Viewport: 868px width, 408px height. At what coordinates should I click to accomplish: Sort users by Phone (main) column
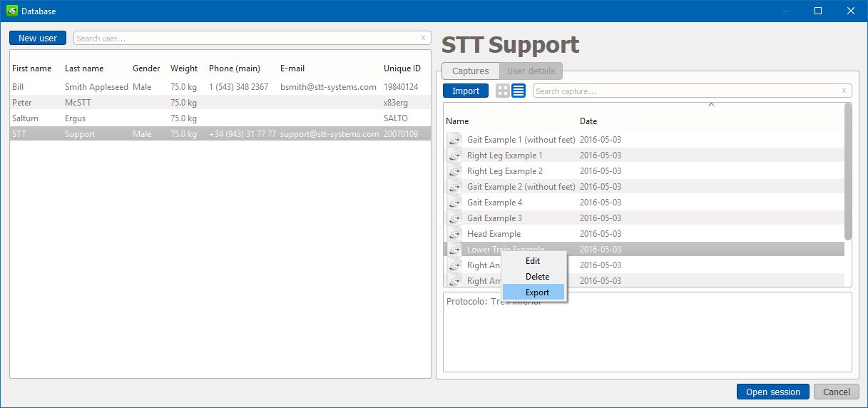(x=235, y=68)
